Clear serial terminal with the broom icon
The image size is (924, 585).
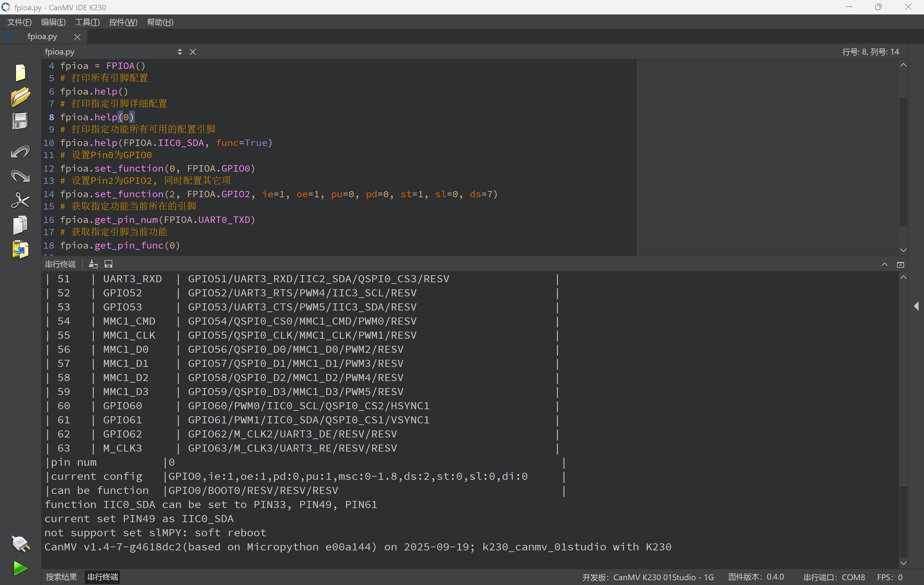coord(93,264)
